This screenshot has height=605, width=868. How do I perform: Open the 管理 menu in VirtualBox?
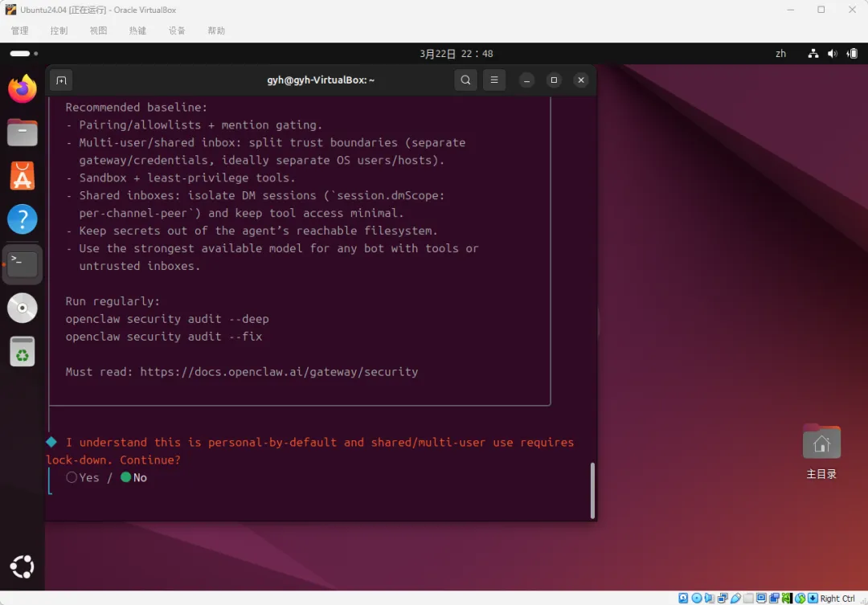(20, 31)
